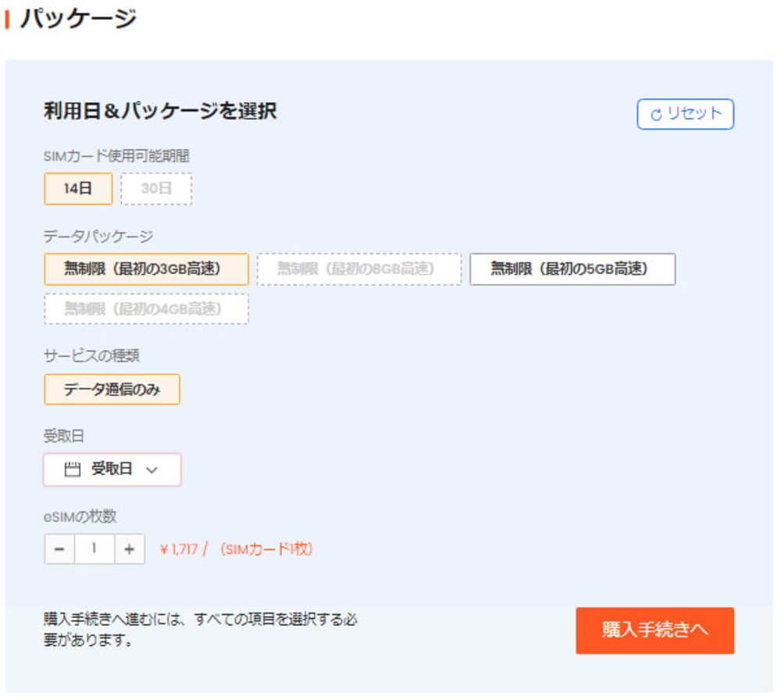Increase eSIM count with the plus icon
The width and height of the screenshot is (781, 700).
[130, 548]
